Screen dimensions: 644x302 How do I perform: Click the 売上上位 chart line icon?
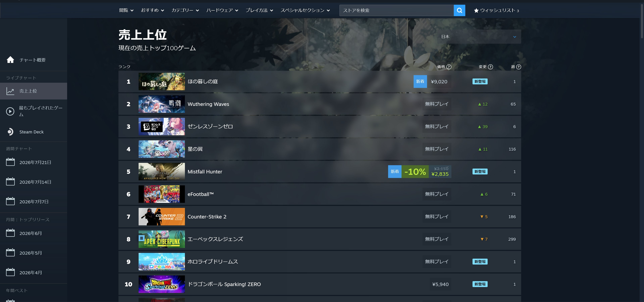(10, 91)
